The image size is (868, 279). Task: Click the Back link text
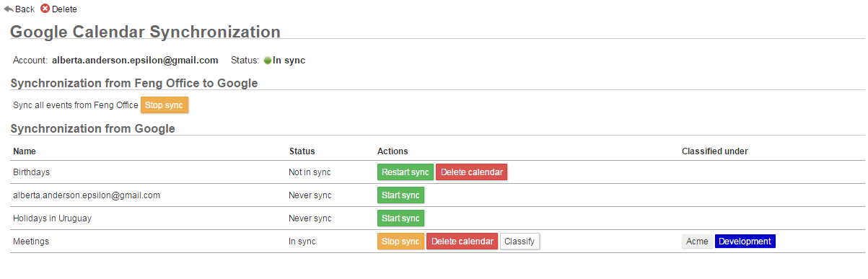click(25, 9)
